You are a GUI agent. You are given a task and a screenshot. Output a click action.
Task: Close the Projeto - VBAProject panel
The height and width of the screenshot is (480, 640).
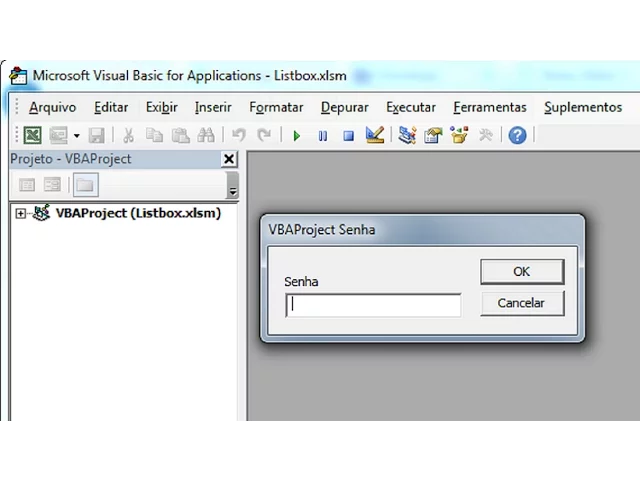tap(229, 159)
